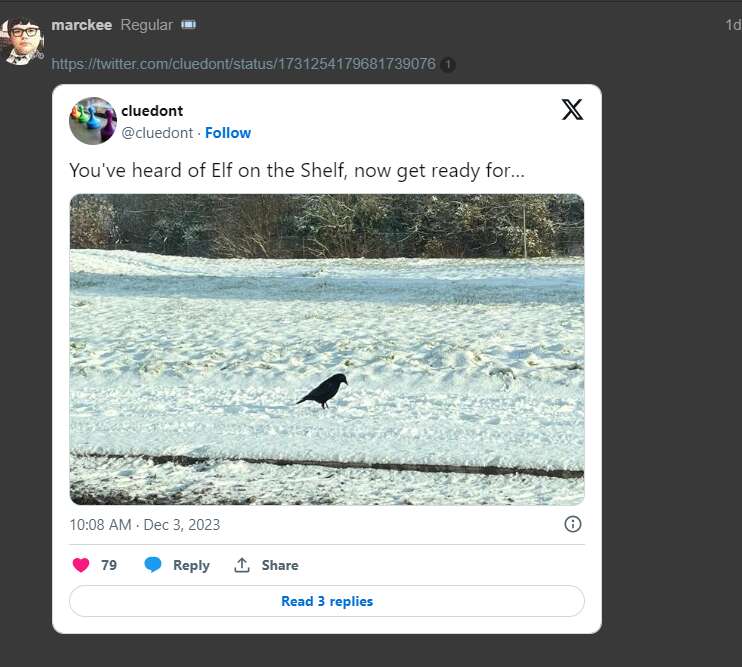Click the badge icon next to Regular
The height and width of the screenshot is (667, 742).
tap(188, 24)
